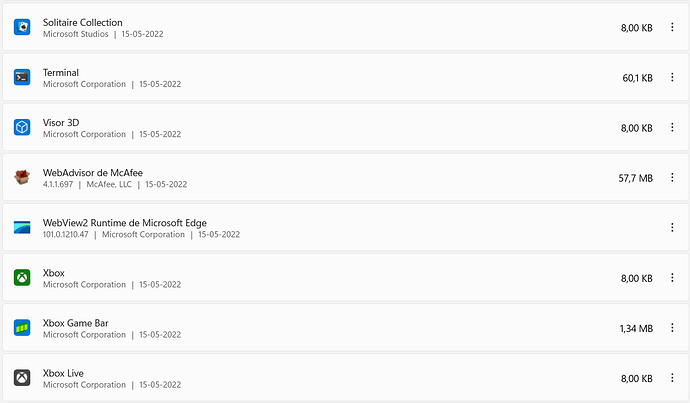The width and height of the screenshot is (690, 403).
Task: Click the Terminal app icon
Action: 22,77
